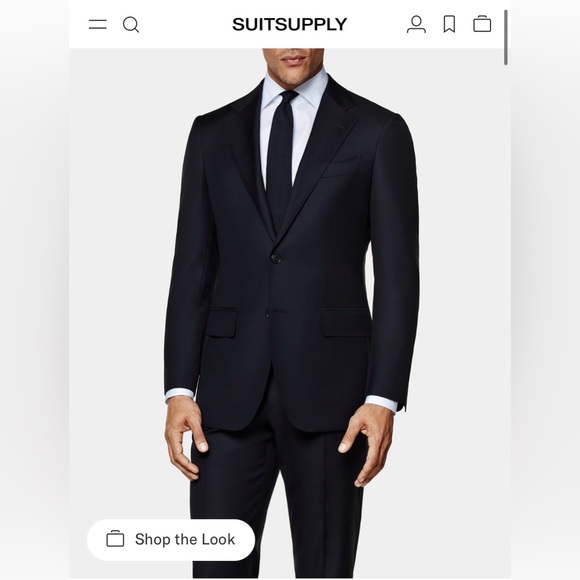Click the dark knit tie in the photo

(280, 159)
